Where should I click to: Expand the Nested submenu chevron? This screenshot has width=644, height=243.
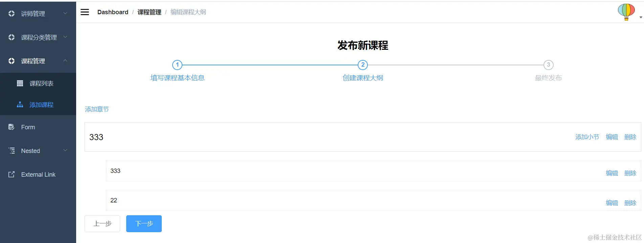65,150
